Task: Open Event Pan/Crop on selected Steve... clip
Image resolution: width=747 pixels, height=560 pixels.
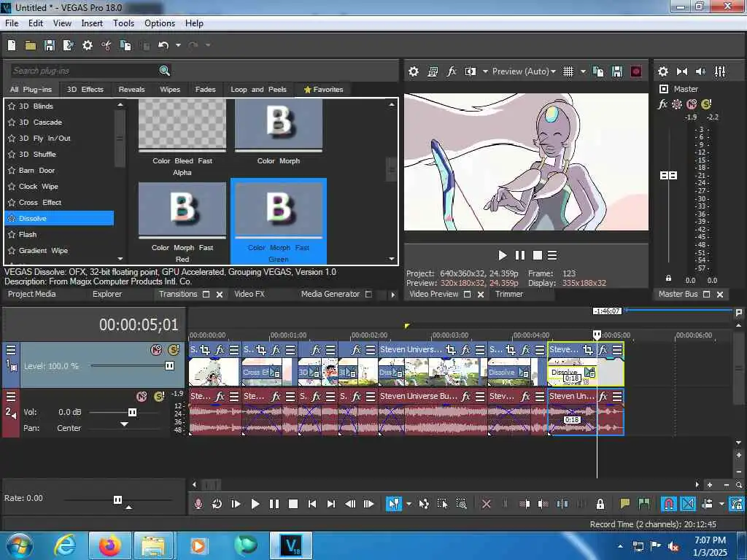Action: [588, 349]
